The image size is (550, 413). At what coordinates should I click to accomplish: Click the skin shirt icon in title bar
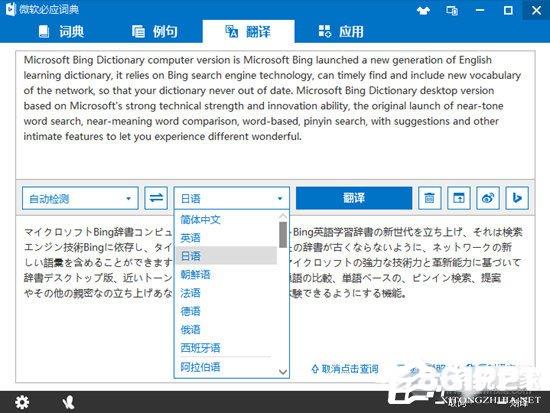point(423,11)
